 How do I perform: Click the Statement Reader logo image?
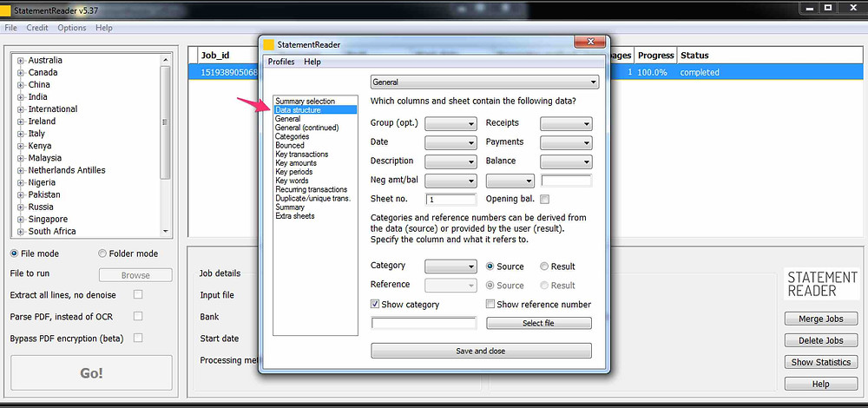(x=821, y=284)
